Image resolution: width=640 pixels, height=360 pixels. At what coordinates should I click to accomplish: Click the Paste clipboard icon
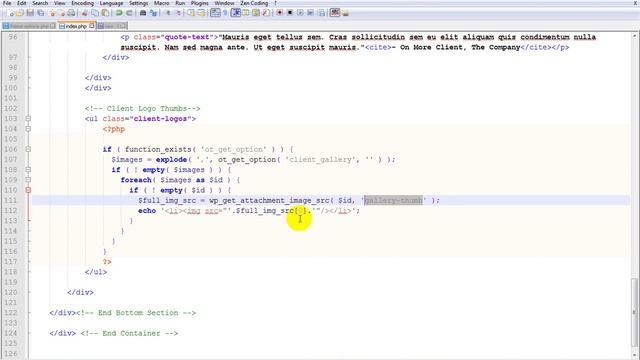tap(105, 13)
